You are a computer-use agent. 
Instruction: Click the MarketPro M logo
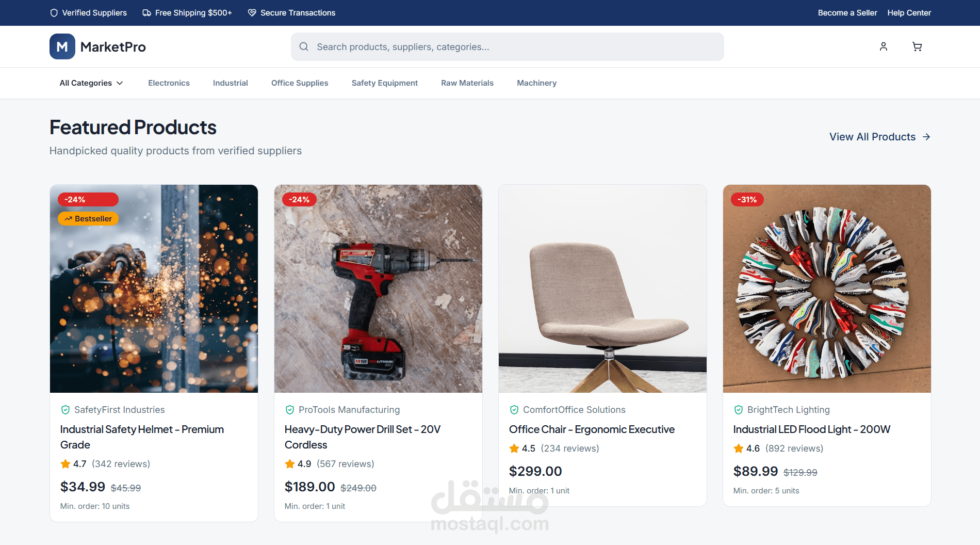[62, 46]
